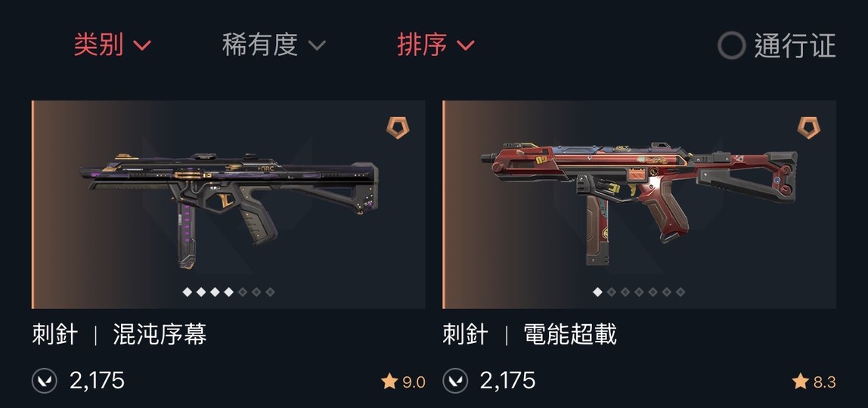Select the last variant diamond of 混沌序幕
The image size is (868, 408).
tap(270, 292)
